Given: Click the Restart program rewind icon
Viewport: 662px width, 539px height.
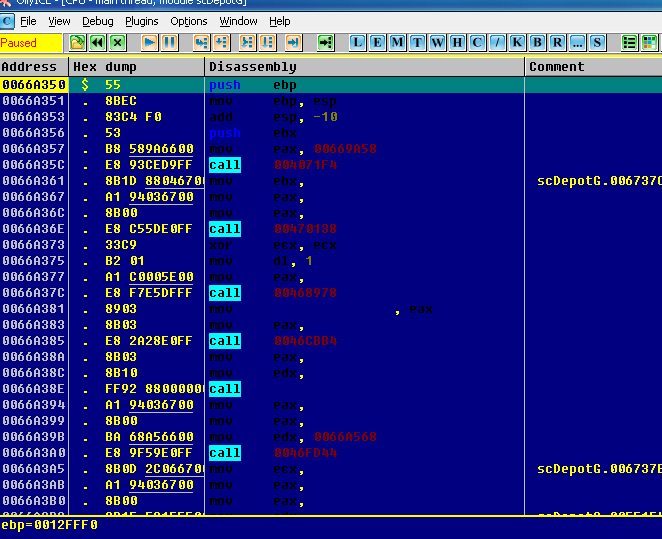Looking at the screenshot, I should pyautogui.click(x=98, y=43).
